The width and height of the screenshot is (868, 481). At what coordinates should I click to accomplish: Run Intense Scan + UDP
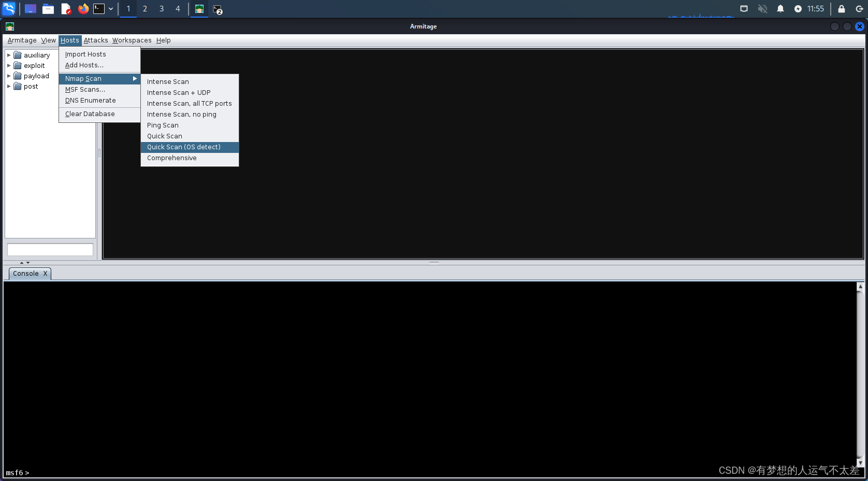pyautogui.click(x=190, y=93)
